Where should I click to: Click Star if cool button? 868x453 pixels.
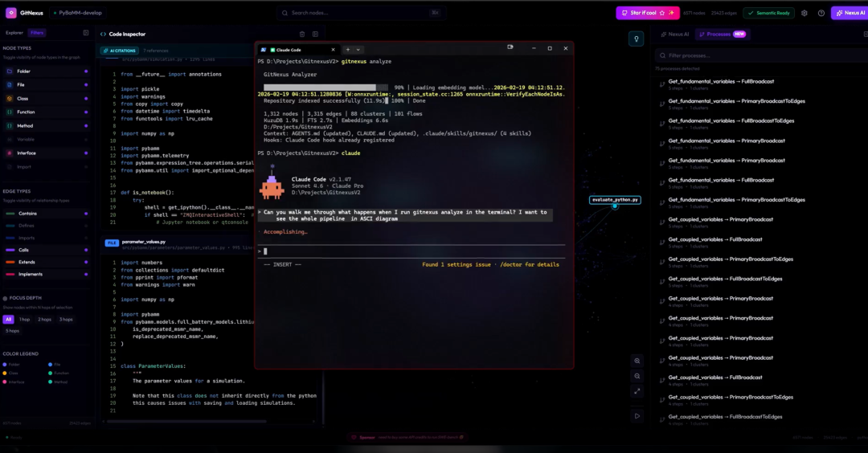tap(648, 13)
